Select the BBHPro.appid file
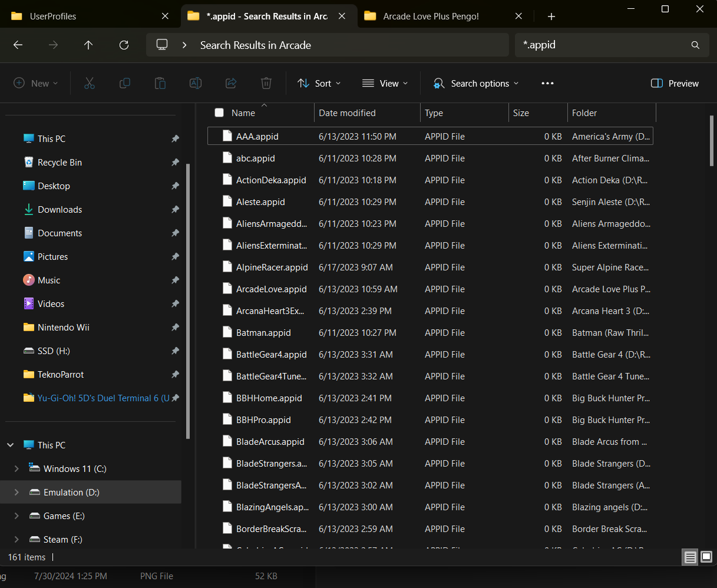Image resolution: width=717 pixels, height=588 pixels. [x=430, y=419]
